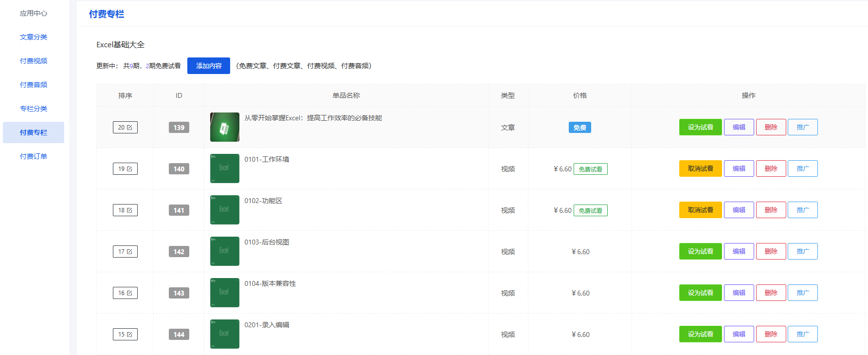The width and height of the screenshot is (868, 355).
Task: Go to 付费订单 in the sidebar
Action: pos(34,156)
